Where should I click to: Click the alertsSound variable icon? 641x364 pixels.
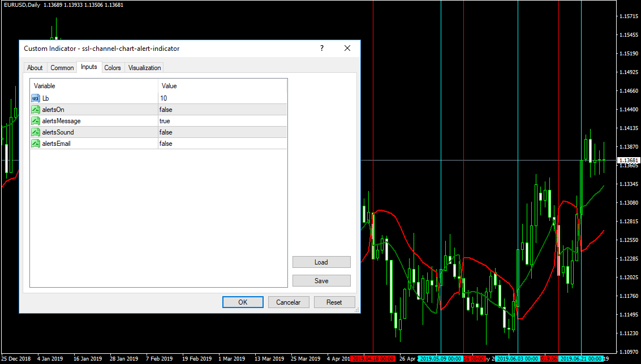[36, 132]
